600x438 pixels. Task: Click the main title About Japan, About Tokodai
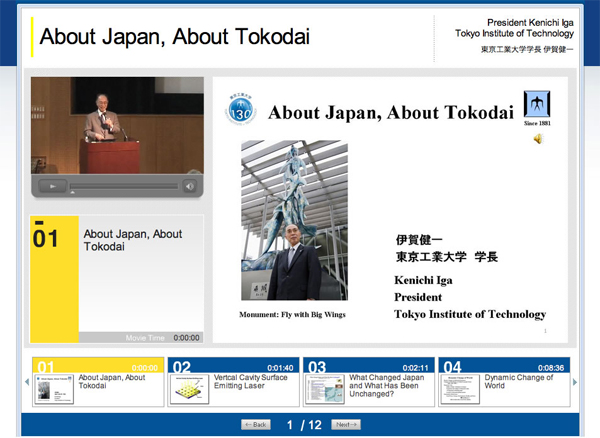174,37
